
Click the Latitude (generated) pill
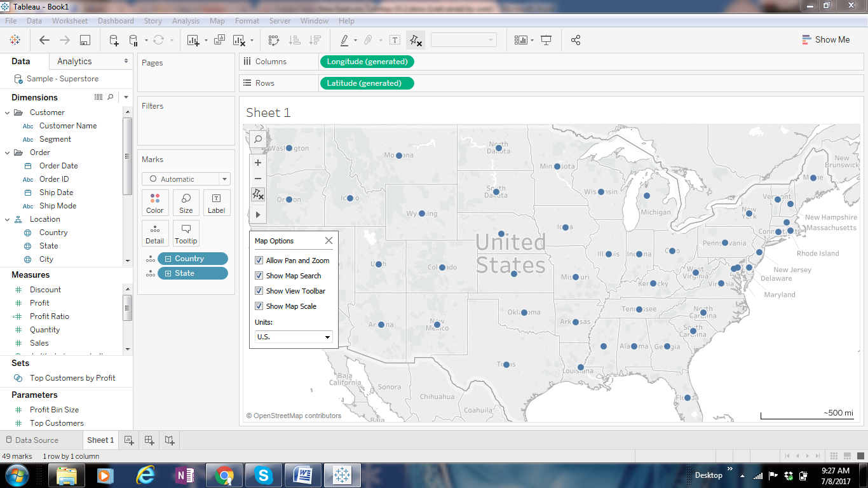[367, 83]
